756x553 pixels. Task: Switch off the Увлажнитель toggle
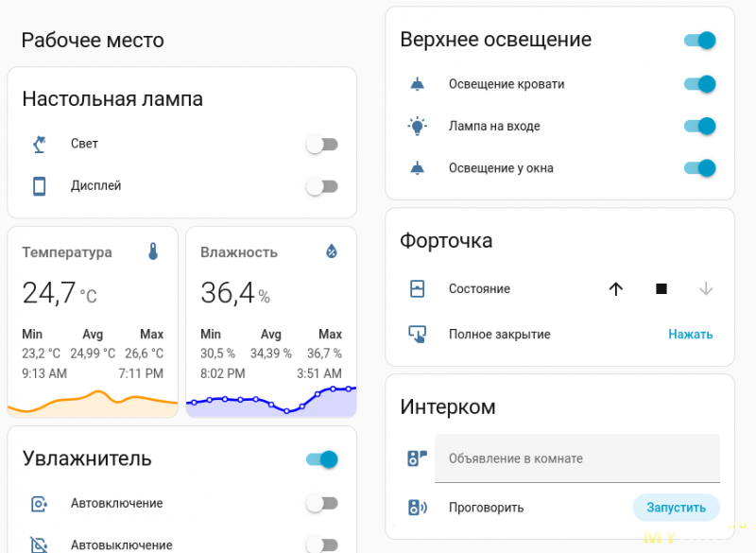pos(321,459)
